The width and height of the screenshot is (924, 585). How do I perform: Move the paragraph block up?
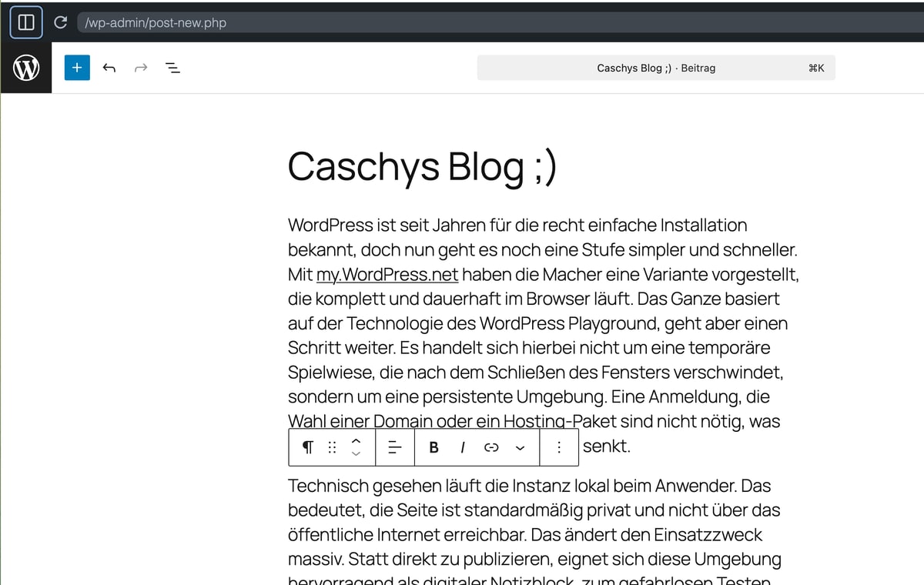point(356,440)
